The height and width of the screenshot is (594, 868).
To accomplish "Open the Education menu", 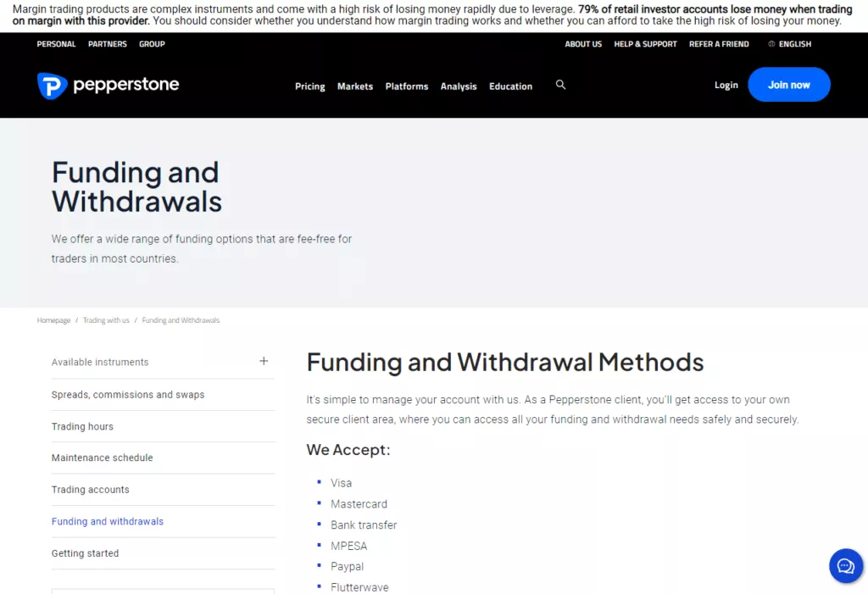I will [x=510, y=86].
